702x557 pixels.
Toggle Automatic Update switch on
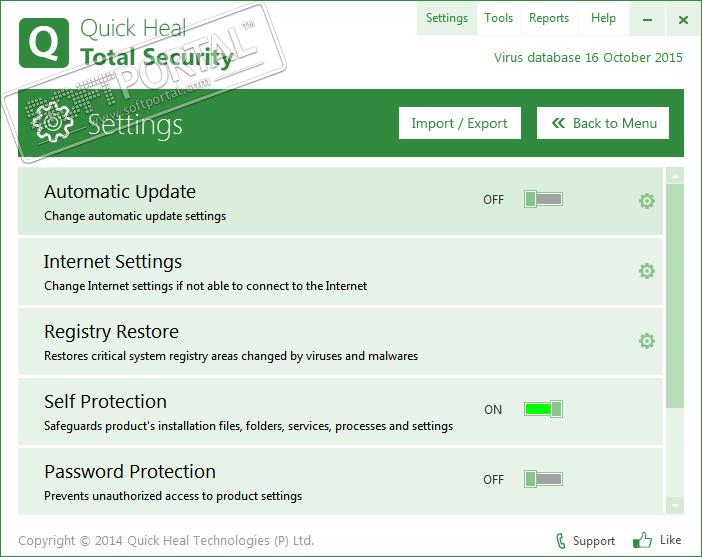click(x=543, y=199)
